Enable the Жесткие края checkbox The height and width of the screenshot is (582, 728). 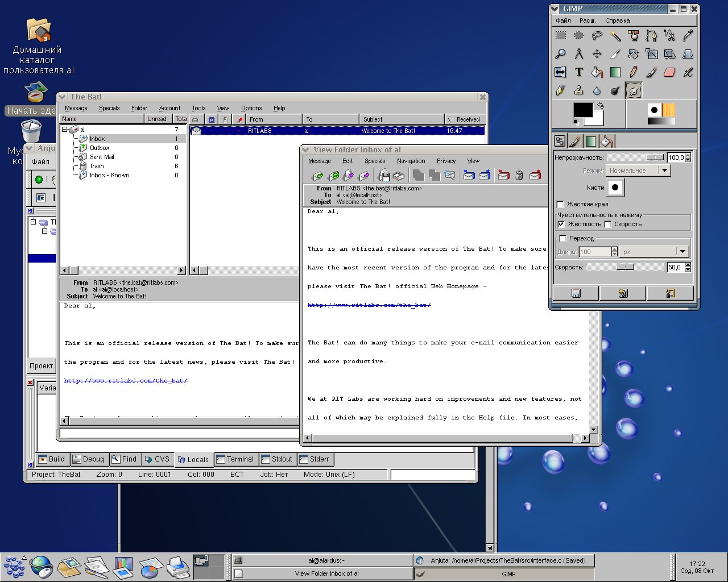point(560,204)
